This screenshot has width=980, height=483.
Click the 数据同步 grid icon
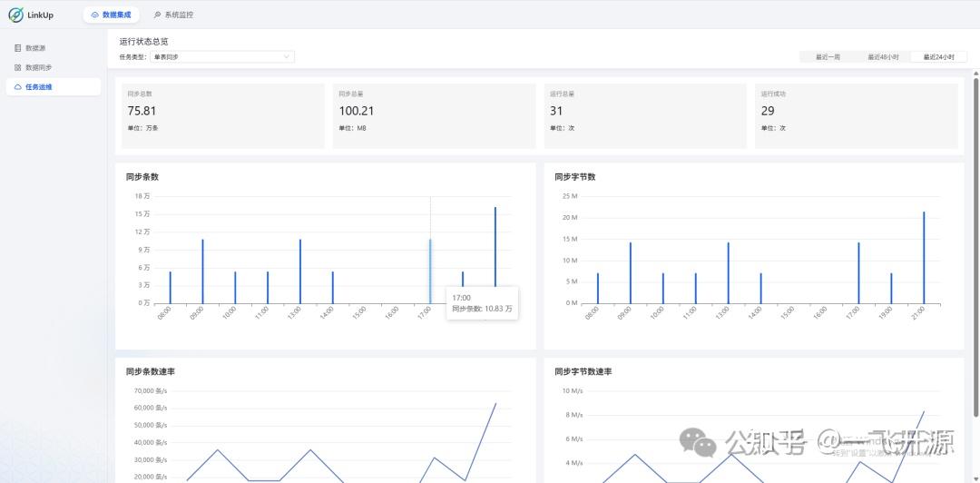[17, 67]
